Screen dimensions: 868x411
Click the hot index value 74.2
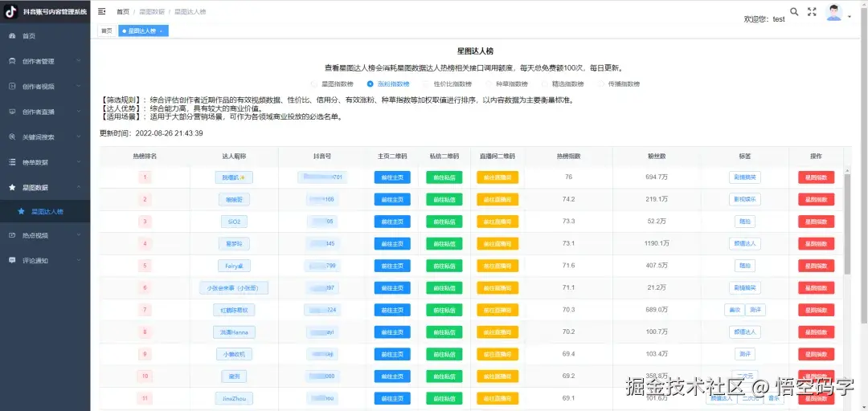568,199
